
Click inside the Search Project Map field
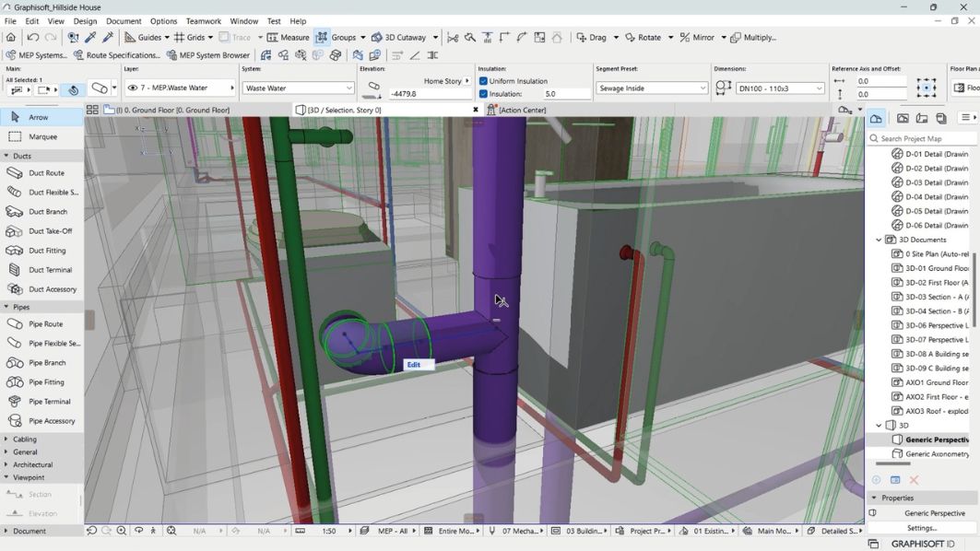922,137
